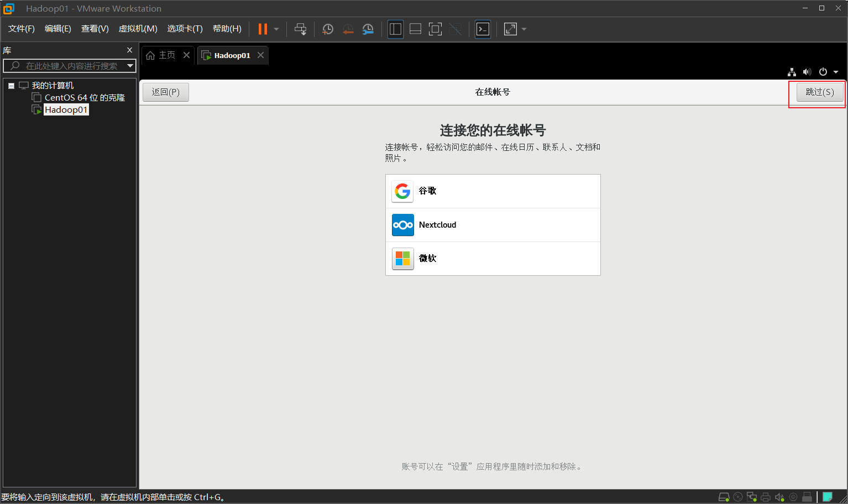Click Send Ctrl+Alt+Del toolbar icon
848x504 pixels.
[300, 29]
